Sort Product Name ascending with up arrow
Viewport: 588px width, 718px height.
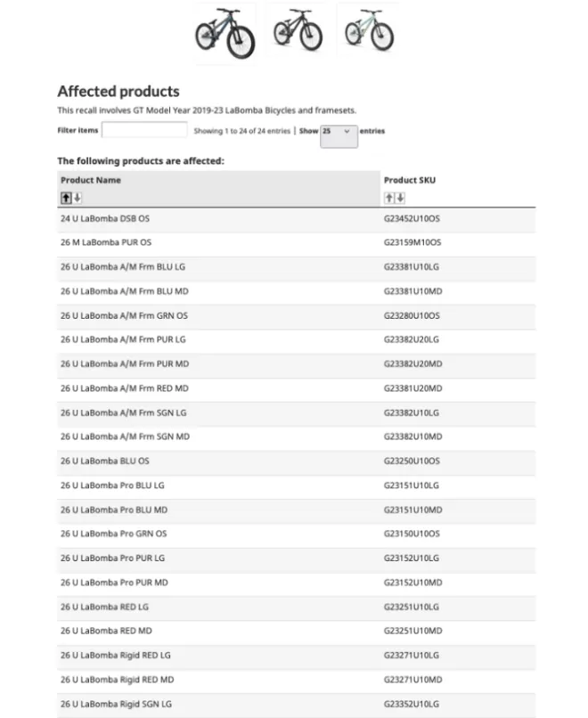pyautogui.click(x=66, y=198)
